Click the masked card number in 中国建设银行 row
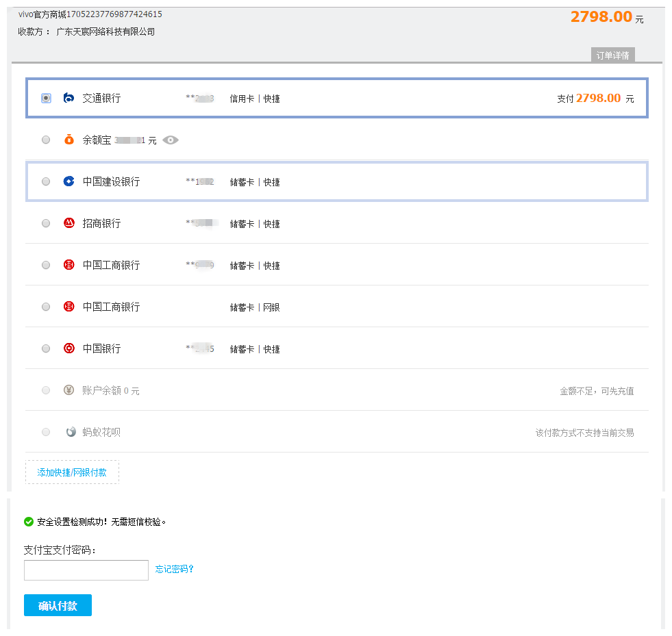The height and width of the screenshot is (636, 672). click(200, 181)
